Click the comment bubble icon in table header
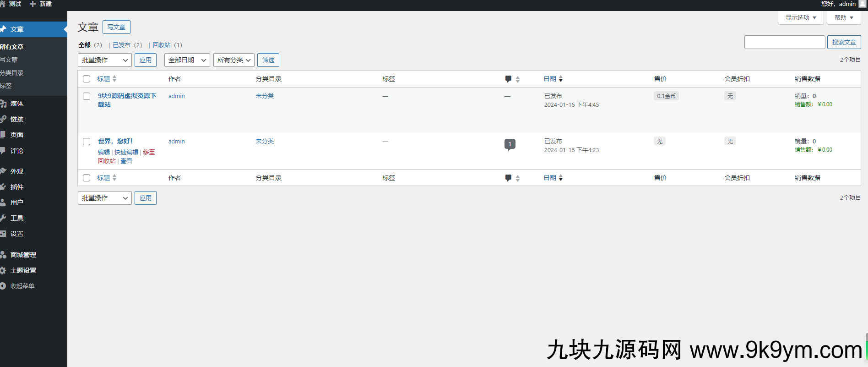Screen dimensions: 868x367 tap(508, 79)
